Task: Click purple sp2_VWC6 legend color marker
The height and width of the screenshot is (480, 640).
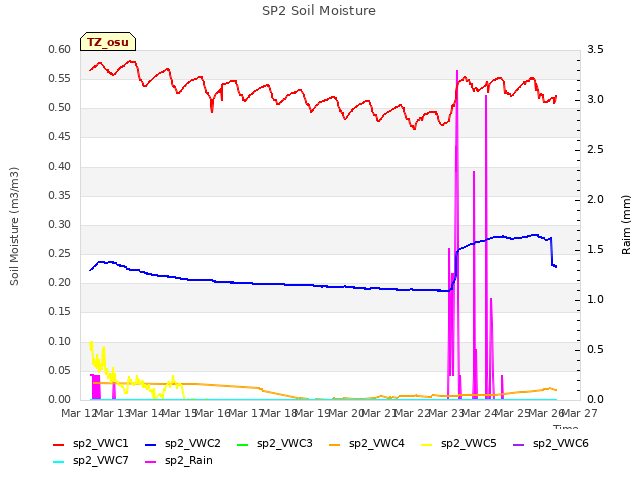Action: point(518,444)
